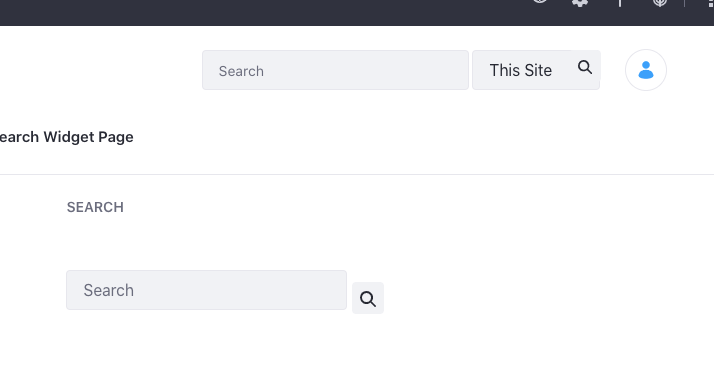The height and width of the screenshot is (383, 714).
Task: Select the This Site text label
Action: coord(520,70)
